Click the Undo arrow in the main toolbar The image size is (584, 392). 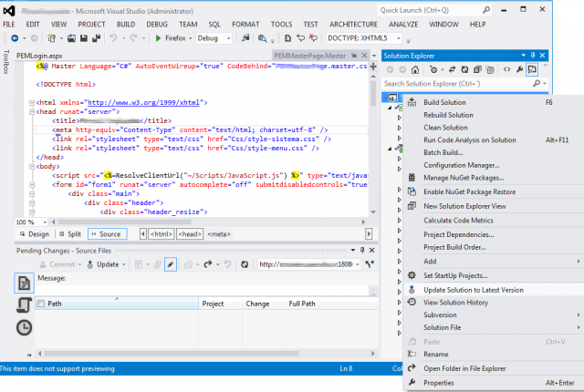pyautogui.click(x=113, y=38)
